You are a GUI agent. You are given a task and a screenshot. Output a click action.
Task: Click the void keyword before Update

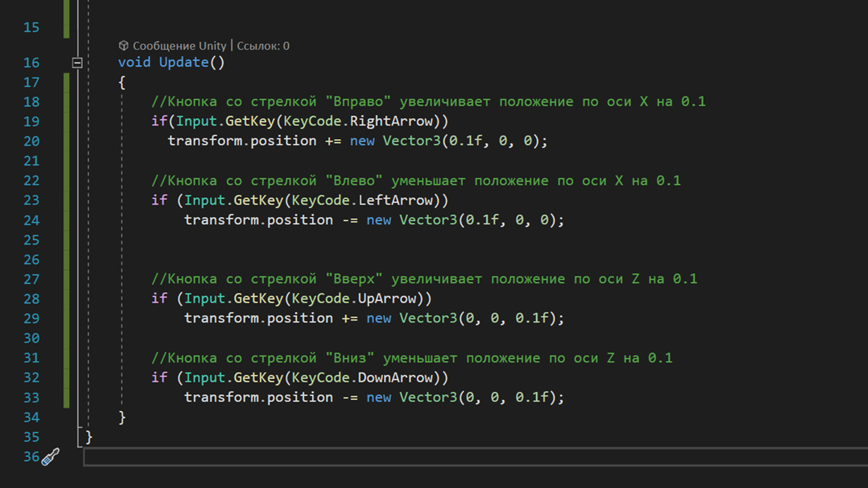[134, 63]
